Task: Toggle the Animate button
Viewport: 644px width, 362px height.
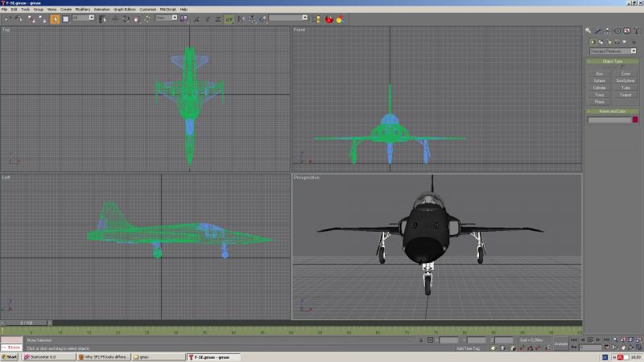Action: tap(560, 344)
